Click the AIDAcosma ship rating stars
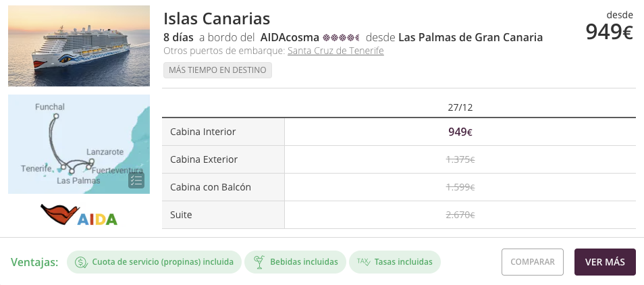 342,37
